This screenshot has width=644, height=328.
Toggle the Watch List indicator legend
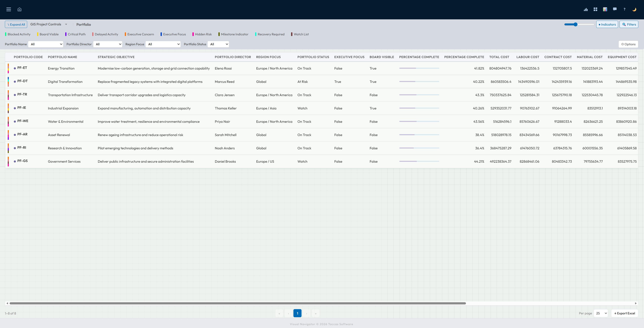(300, 34)
